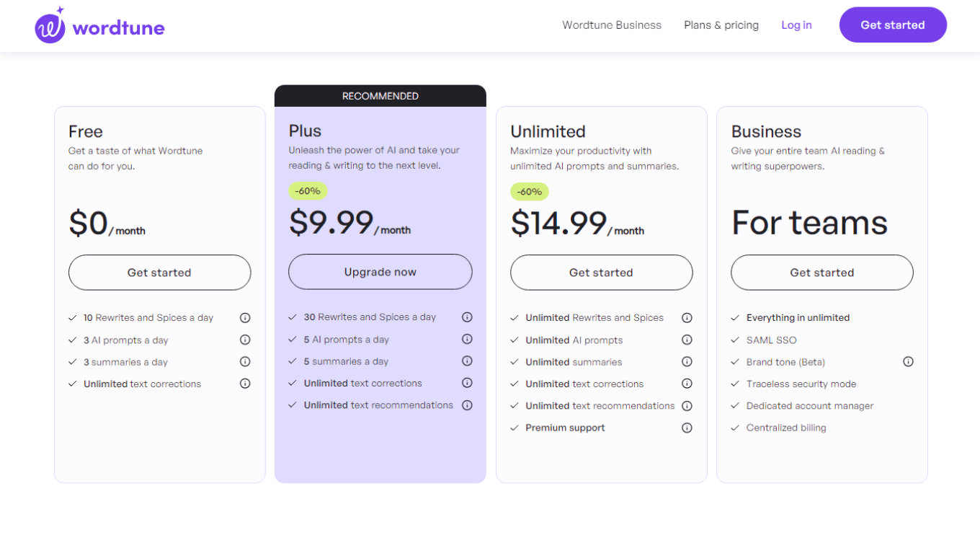Click 'Centralized billing' feature
Screen dimensions: 980x548
tap(786, 428)
